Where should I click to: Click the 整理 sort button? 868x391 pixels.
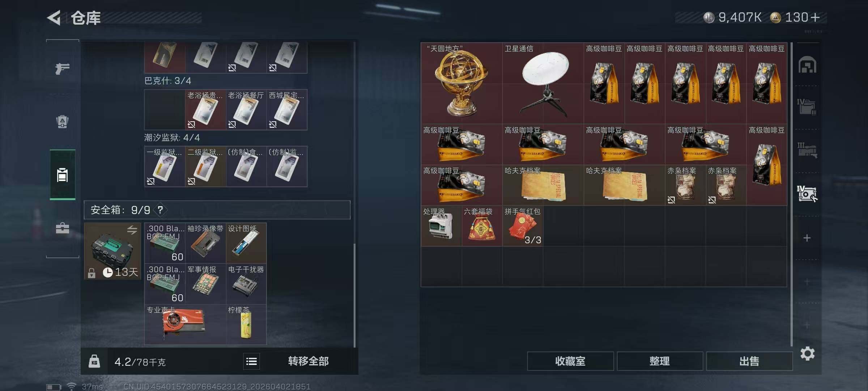click(x=660, y=361)
